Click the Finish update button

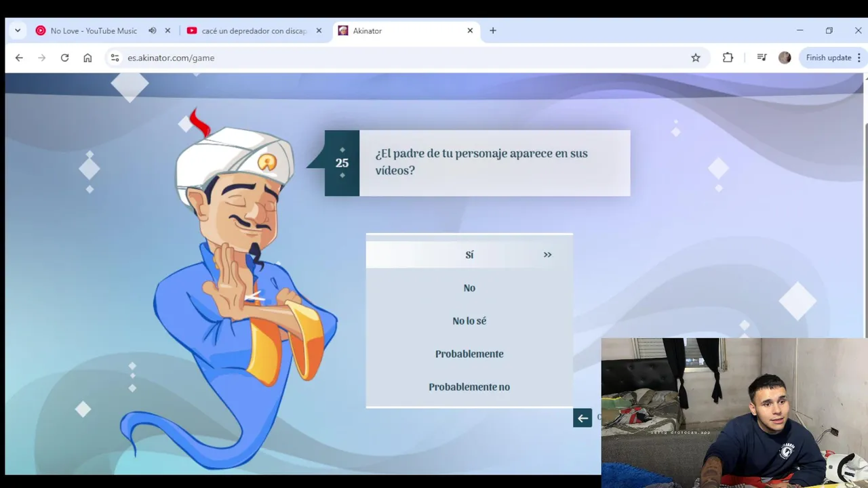[828, 58]
